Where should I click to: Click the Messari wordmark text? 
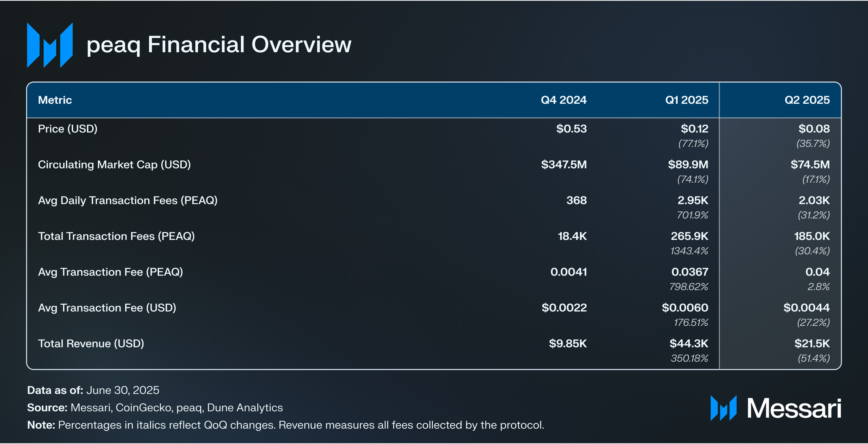pyautogui.click(x=794, y=408)
